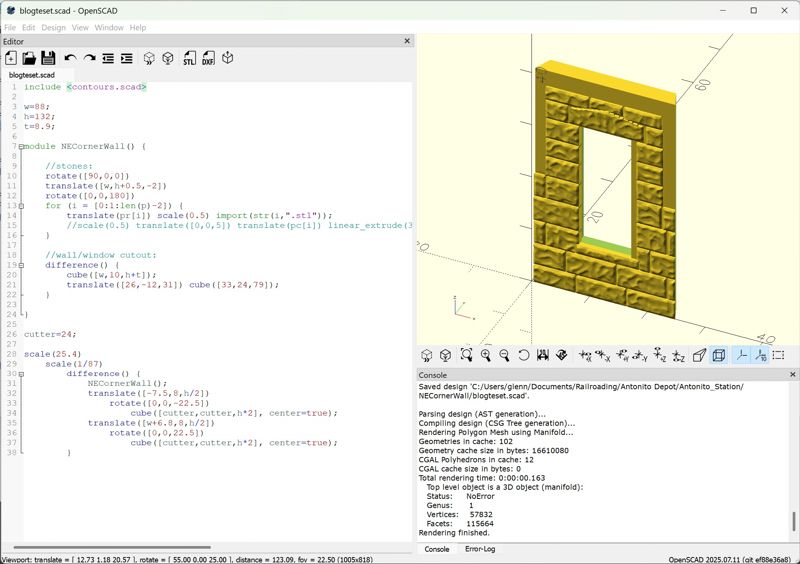Click the editor horizontal scrollbar
800x564 pixels.
(x=112, y=548)
